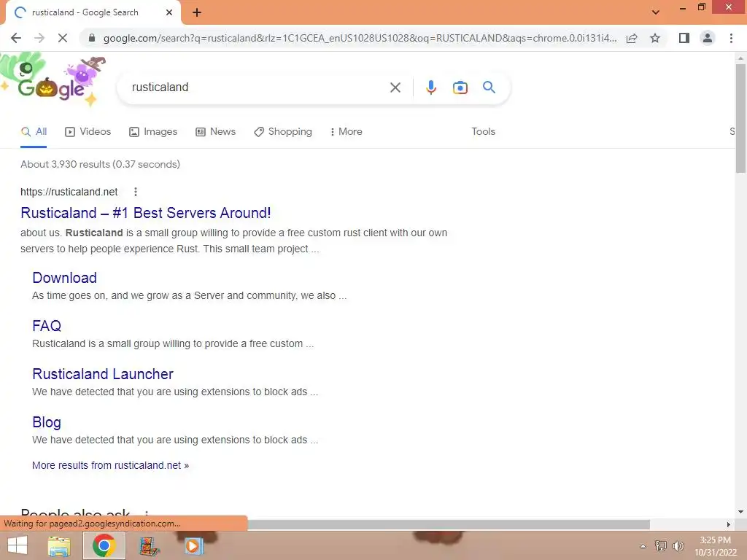Open More results from rusticaland.net
Image resolution: width=747 pixels, height=560 pixels.
111,465
